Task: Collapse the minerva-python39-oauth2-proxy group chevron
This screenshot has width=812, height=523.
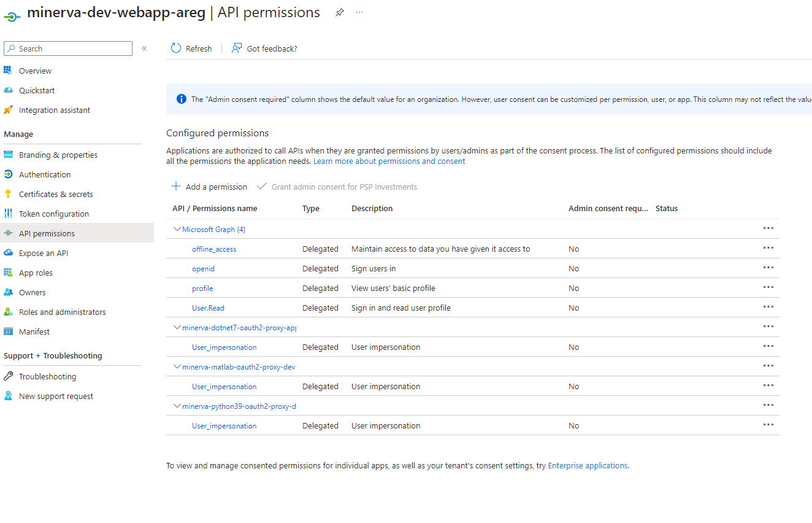Action: (x=177, y=406)
